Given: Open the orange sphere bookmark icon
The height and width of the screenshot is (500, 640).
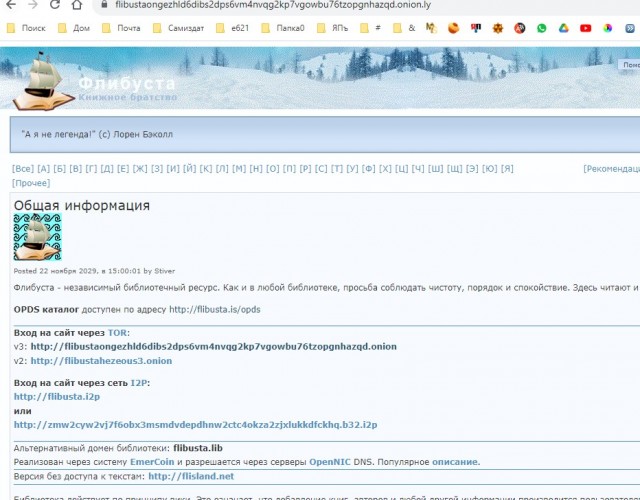Looking at the screenshot, I should coord(453,28).
